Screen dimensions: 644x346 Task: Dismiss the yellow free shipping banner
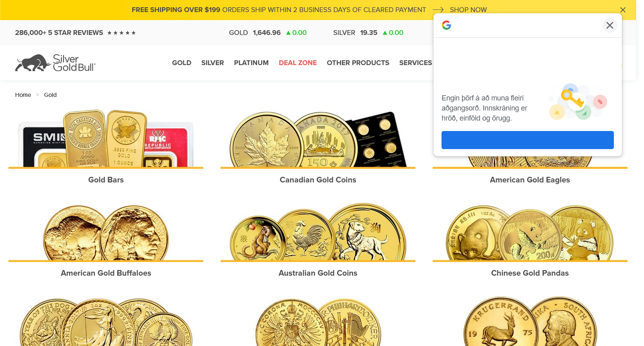(623, 10)
